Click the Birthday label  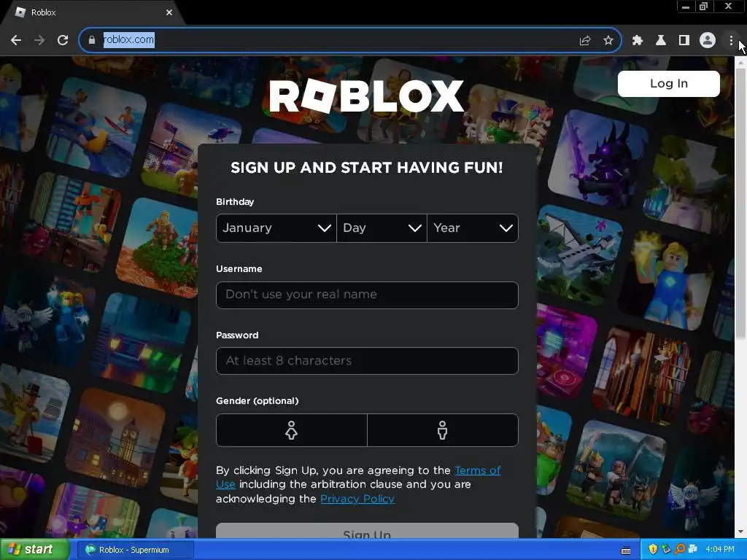[x=235, y=202]
